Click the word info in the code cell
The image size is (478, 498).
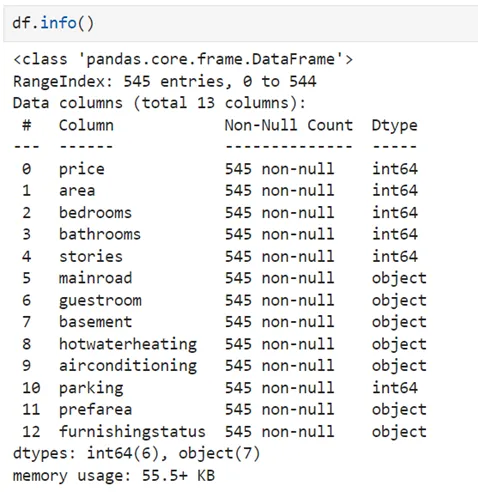click(58, 23)
